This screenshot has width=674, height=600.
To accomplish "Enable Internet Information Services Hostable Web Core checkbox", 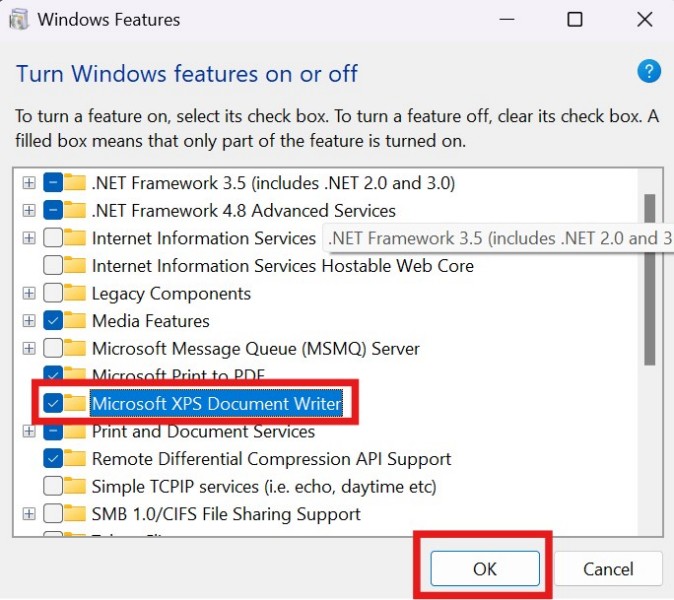I will pyautogui.click(x=53, y=266).
